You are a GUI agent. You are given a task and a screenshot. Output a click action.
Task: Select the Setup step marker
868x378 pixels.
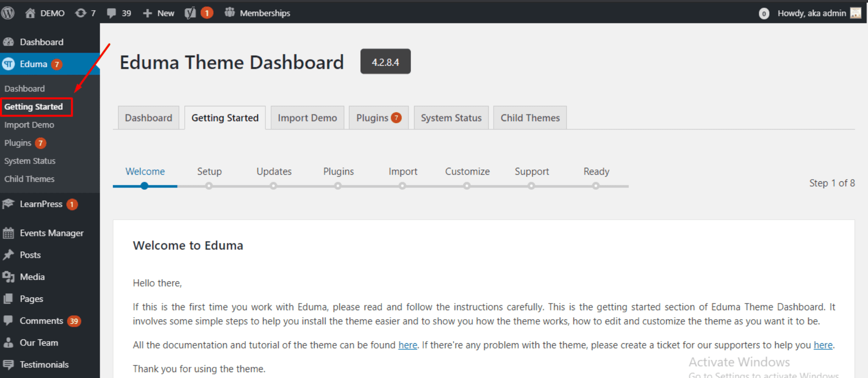click(209, 186)
